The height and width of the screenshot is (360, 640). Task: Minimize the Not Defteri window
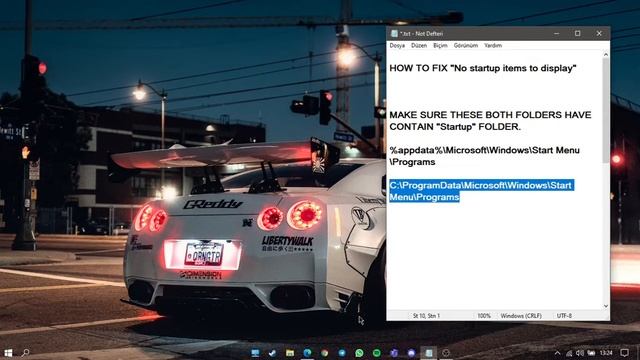[556, 33]
